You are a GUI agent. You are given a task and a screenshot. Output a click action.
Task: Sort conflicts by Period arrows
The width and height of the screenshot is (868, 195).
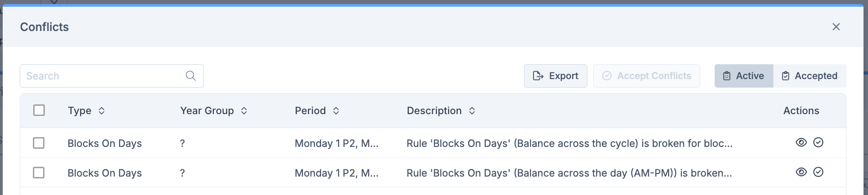click(336, 111)
